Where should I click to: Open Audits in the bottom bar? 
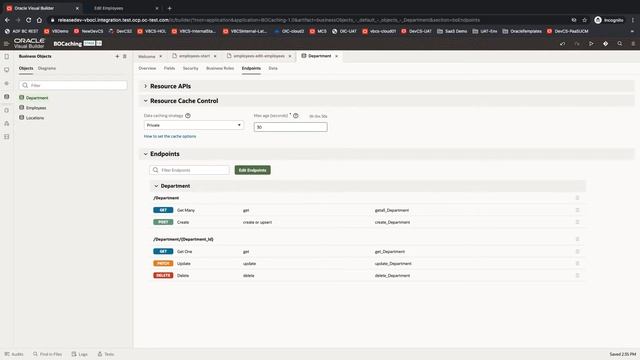[x=14, y=354]
